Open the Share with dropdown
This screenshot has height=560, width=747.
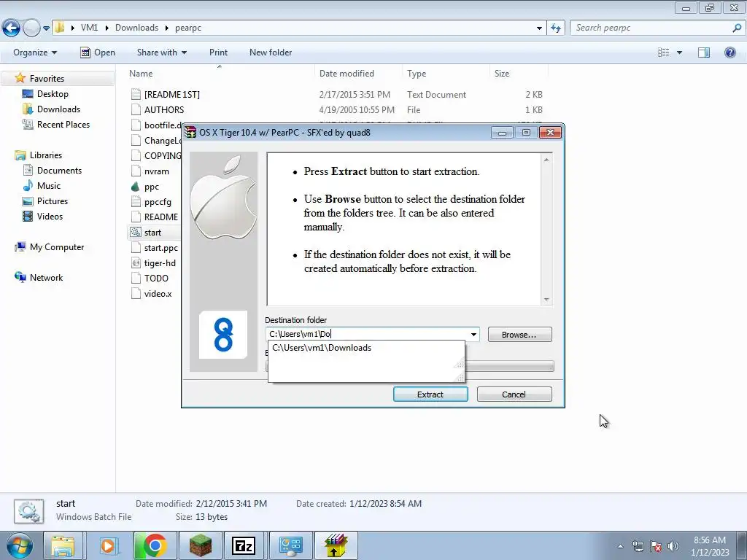tap(161, 52)
